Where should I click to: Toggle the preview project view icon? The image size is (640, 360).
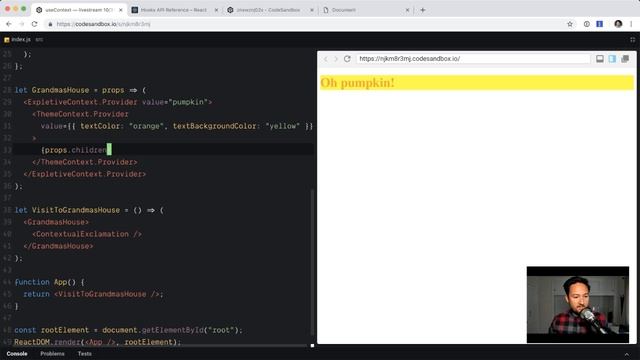point(612,59)
